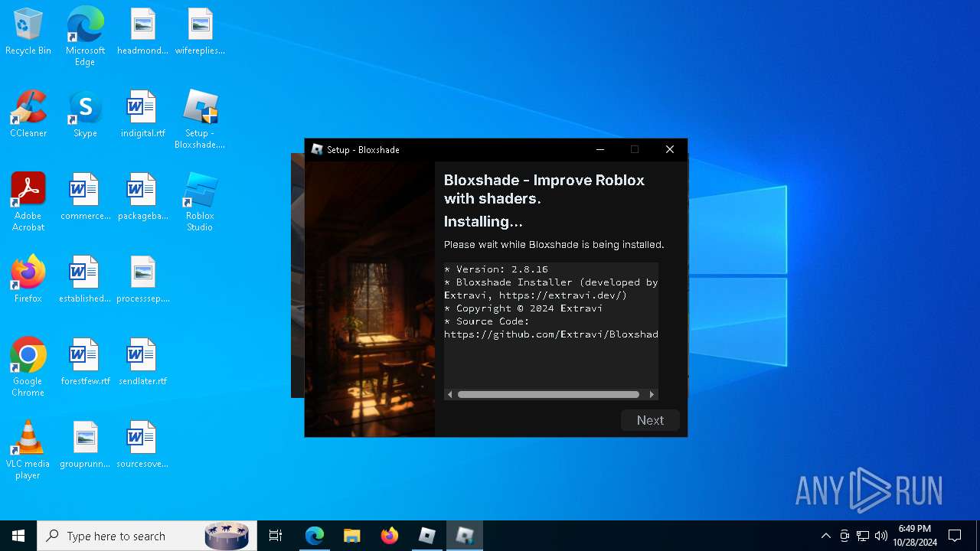Viewport: 980px width, 551px height.
Task: Open the notification center icon
Action: tap(955, 536)
